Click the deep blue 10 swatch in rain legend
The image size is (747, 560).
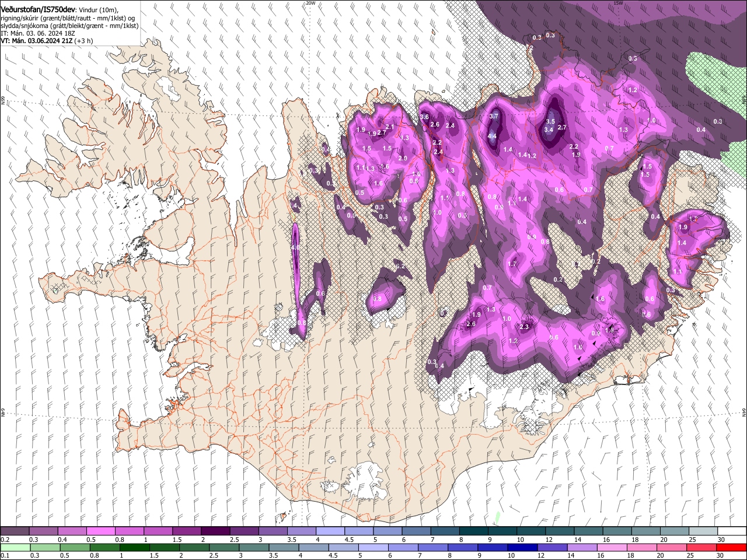click(x=522, y=547)
